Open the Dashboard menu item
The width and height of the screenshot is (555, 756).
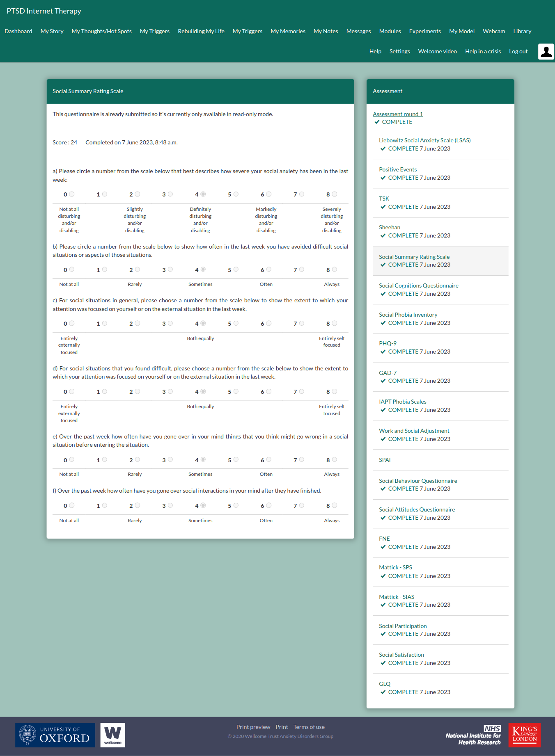click(18, 31)
